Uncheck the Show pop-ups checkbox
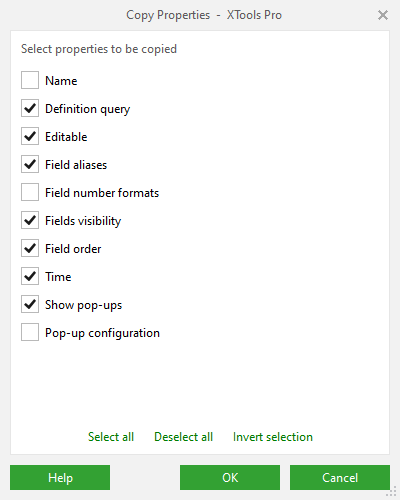The image size is (400, 500). coord(30,304)
